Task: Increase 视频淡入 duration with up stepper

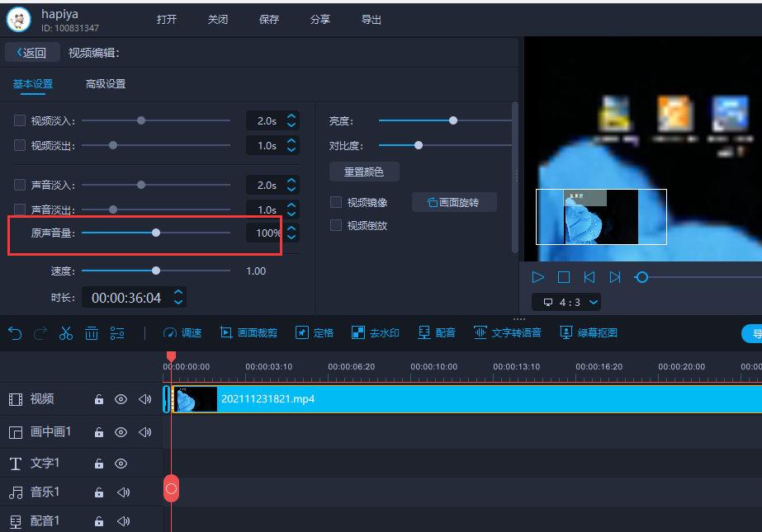Action: click(291, 115)
